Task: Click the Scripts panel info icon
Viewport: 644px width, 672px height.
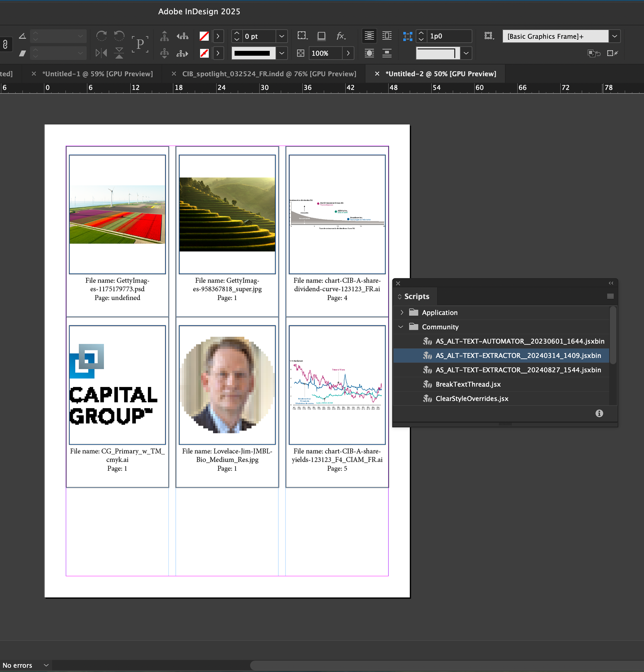Action: click(x=599, y=413)
